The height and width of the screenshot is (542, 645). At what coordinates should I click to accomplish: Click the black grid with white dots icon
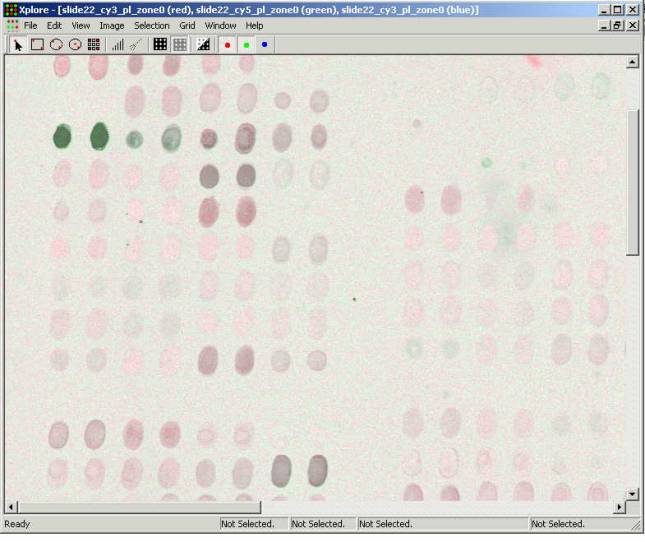point(160,44)
